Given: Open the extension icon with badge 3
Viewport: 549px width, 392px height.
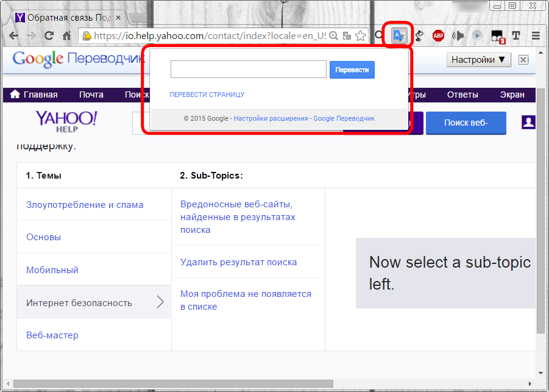Looking at the screenshot, I should pyautogui.click(x=498, y=37).
